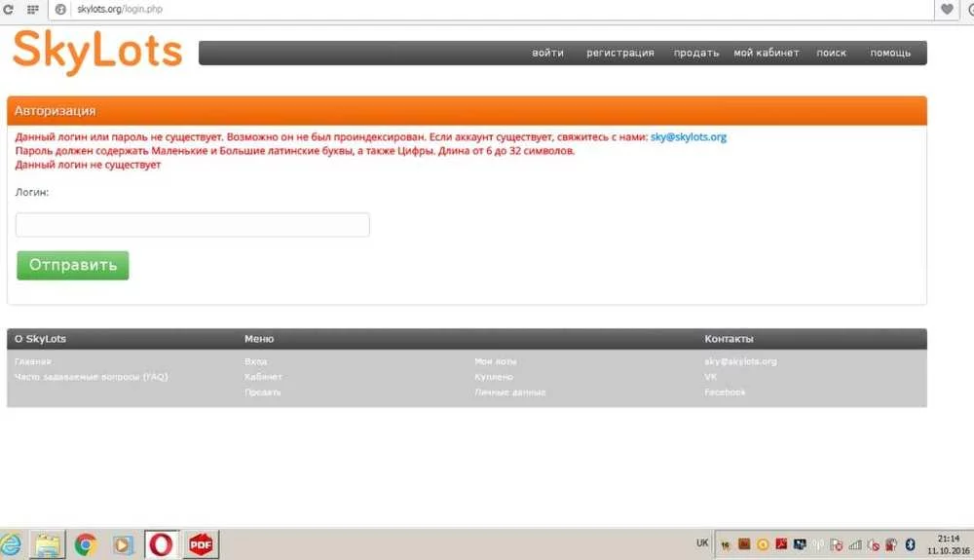Click the site info globe icon in address bar
Screen dimensions: 974x560
tap(60, 10)
